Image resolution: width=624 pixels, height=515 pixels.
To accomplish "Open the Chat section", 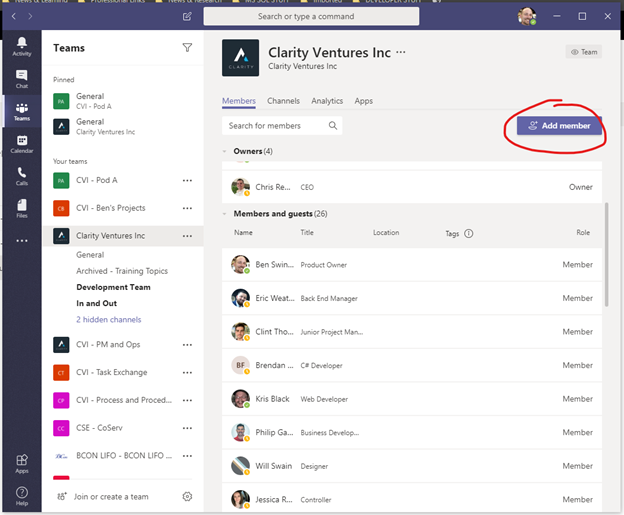I will tap(21, 79).
